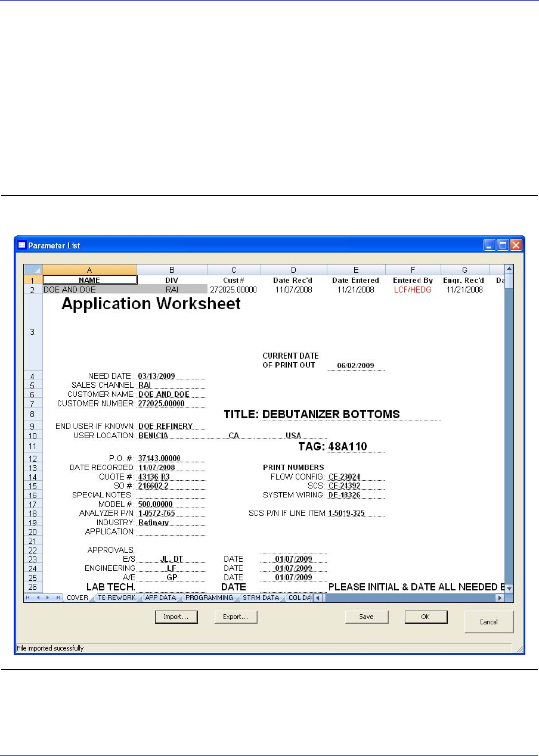Open the APP DATA sheet tab
Image resolution: width=539 pixels, height=756 pixels.
(160, 598)
